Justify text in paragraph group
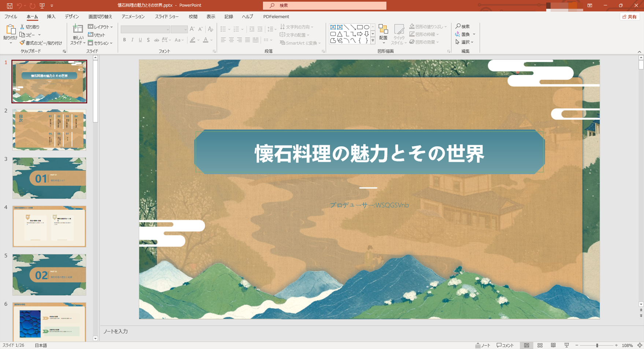This screenshot has width=644, height=349. [247, 40]
